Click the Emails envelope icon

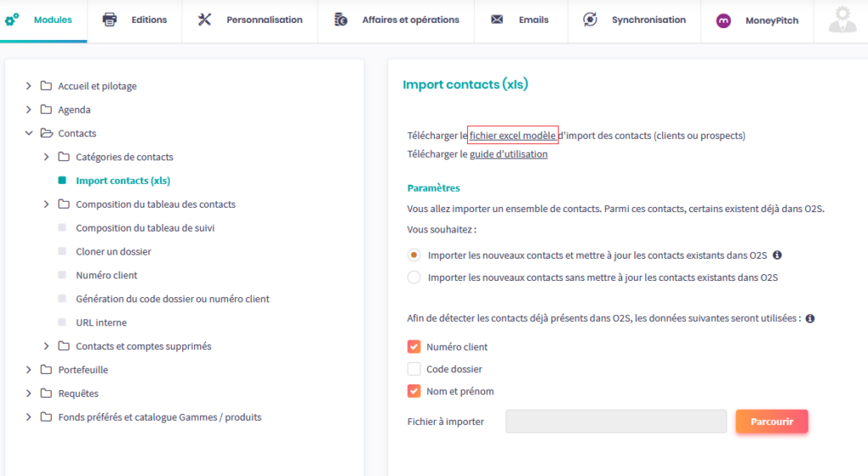[x=497, y=20]
